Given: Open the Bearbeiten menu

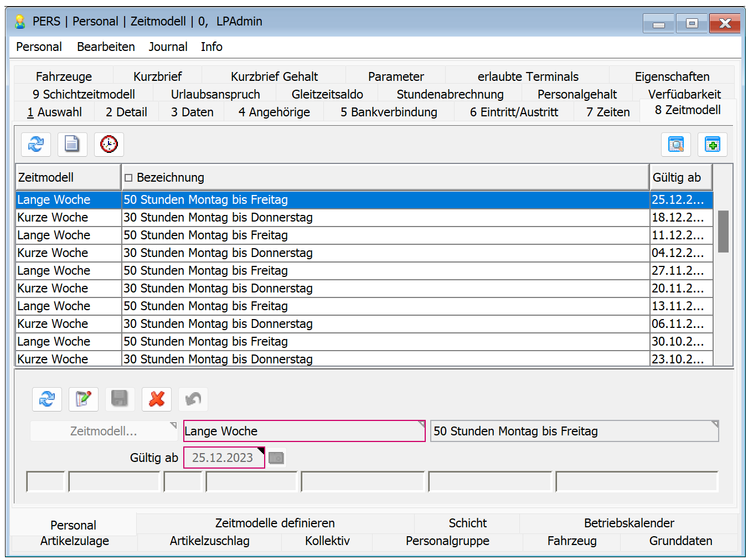Looking at the screenshot, I should (x=106, y=47).
